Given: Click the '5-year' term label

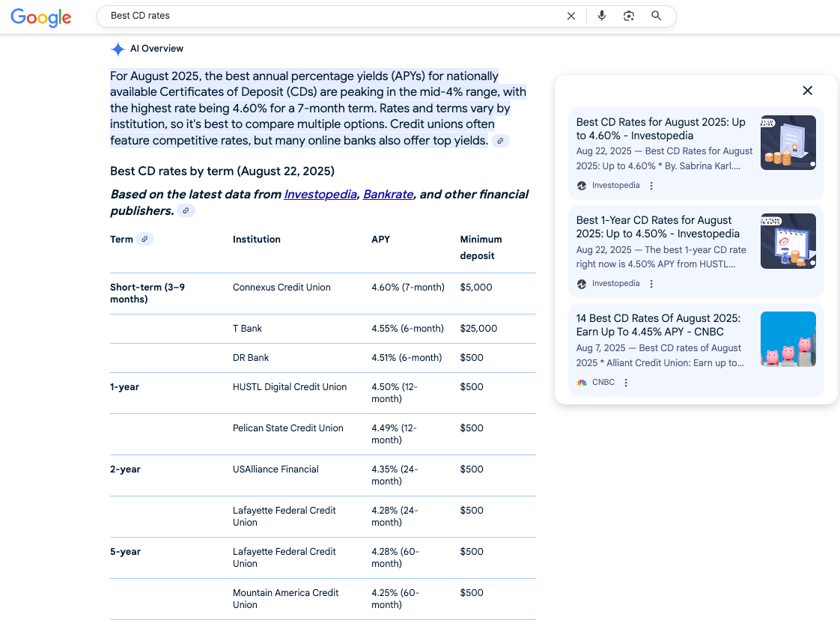Looking at the screenshot, I should pos(125,551).
